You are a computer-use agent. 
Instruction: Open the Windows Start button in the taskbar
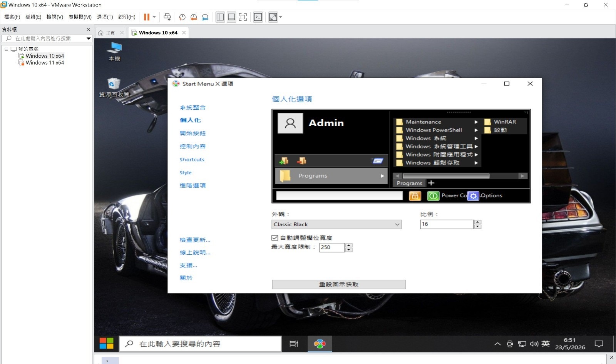pyautogui.click(x=106, y=344)
